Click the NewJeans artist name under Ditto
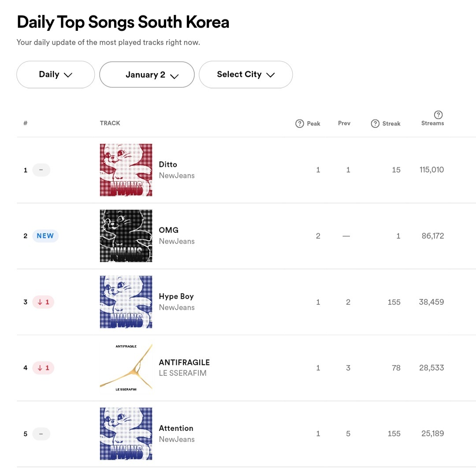This screenshot has height=468, width=476. tap(176, 176)
